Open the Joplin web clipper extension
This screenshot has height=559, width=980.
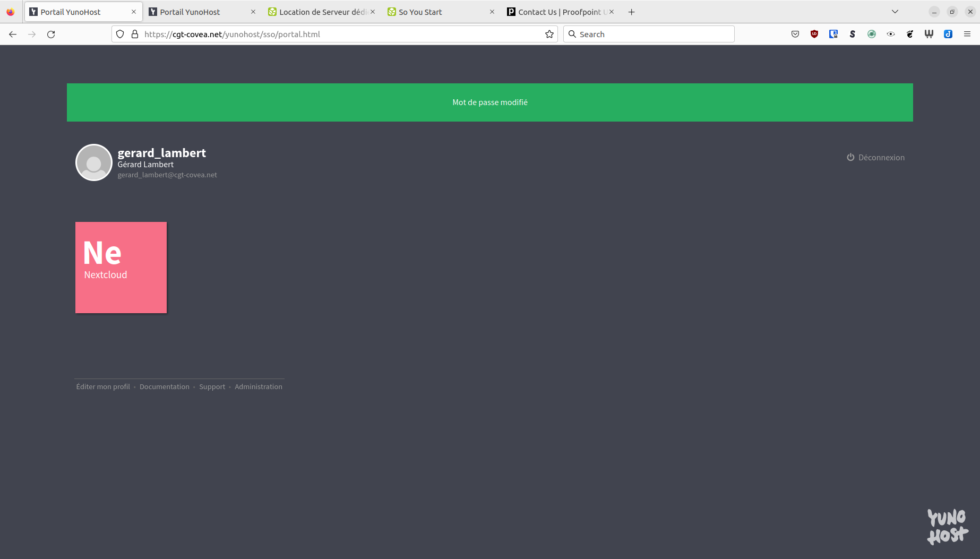948,34
